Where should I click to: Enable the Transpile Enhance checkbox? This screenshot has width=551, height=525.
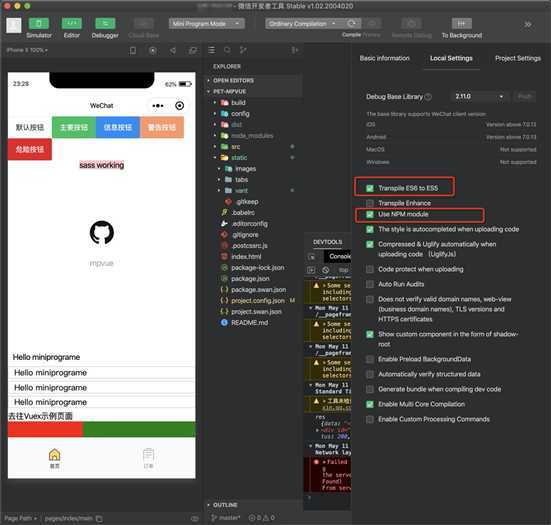pyautogui.click(x=370, y=203)
